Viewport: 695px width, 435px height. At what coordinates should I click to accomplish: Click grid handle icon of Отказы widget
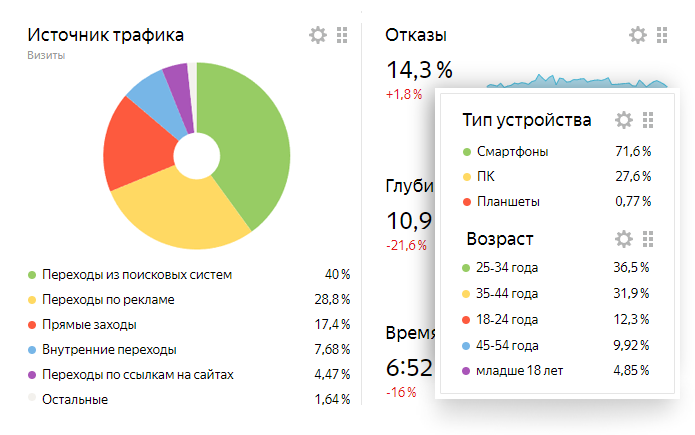(662, 35)
